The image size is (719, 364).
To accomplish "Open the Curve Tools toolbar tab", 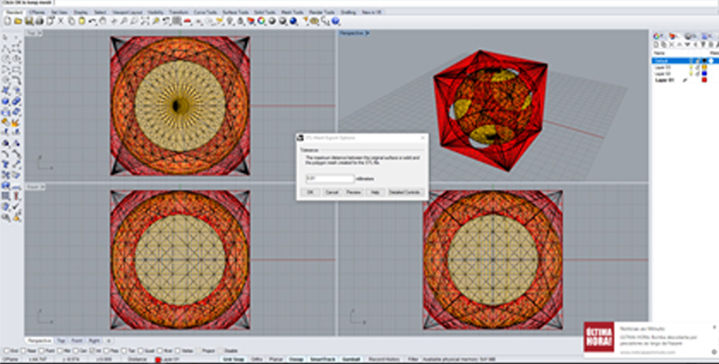I will click(206, 12).
